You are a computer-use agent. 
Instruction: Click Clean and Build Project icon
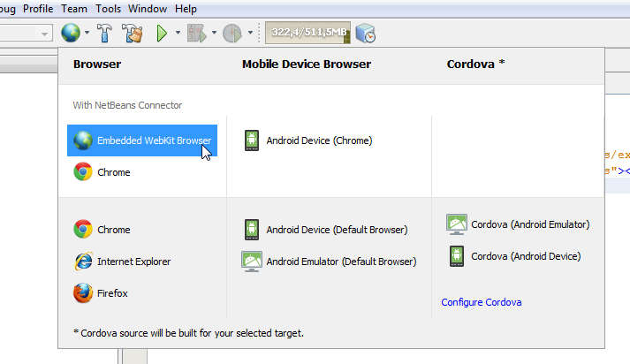point(133,34)
